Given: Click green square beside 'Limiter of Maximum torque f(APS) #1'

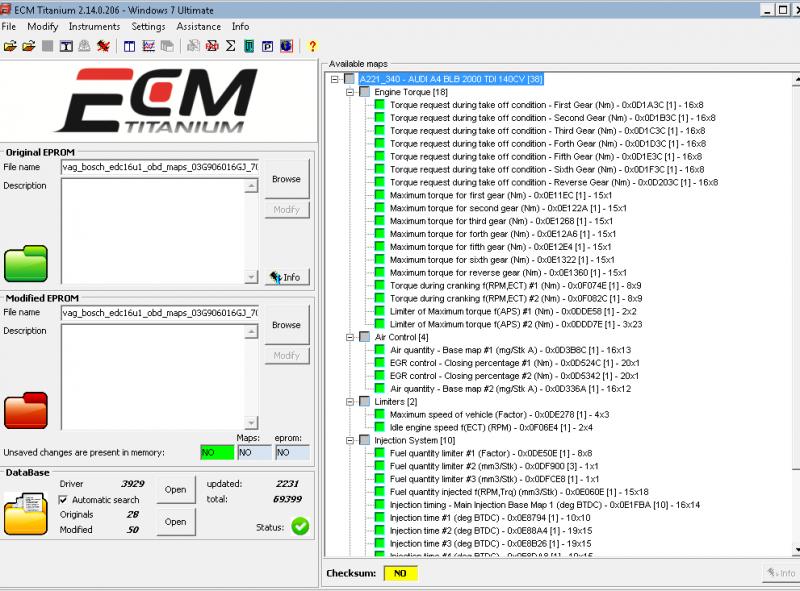Looking at the screenshot, I should coord(380,311).
